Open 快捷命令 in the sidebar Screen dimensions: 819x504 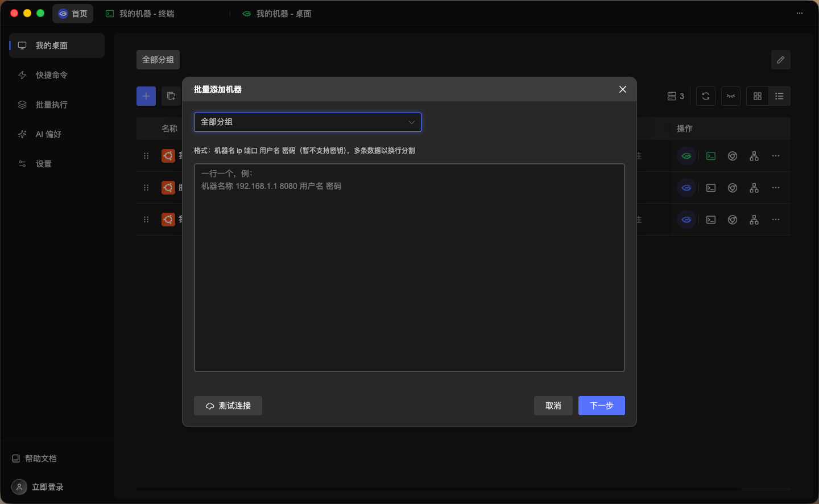pyautogui.click(x=57, y=75)
